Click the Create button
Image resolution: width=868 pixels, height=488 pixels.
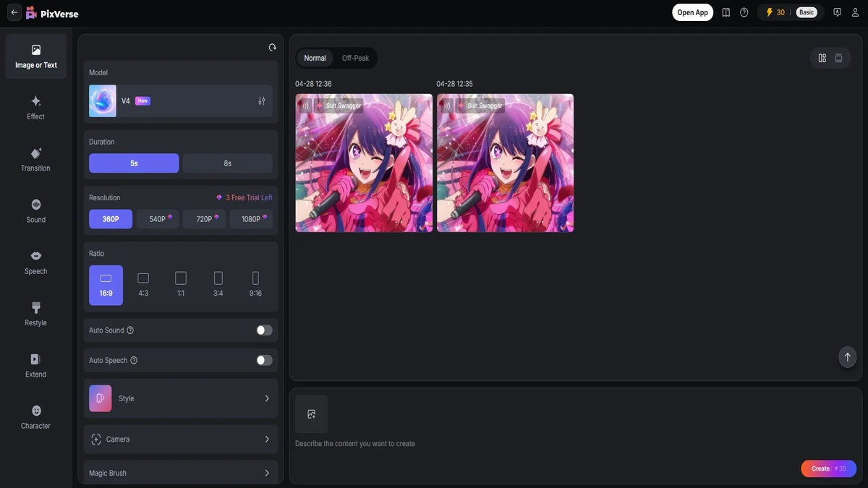[x=829, y=468]
